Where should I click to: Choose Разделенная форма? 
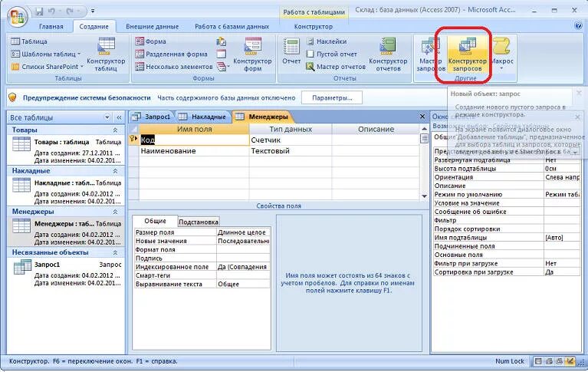[x=172, y=54]
